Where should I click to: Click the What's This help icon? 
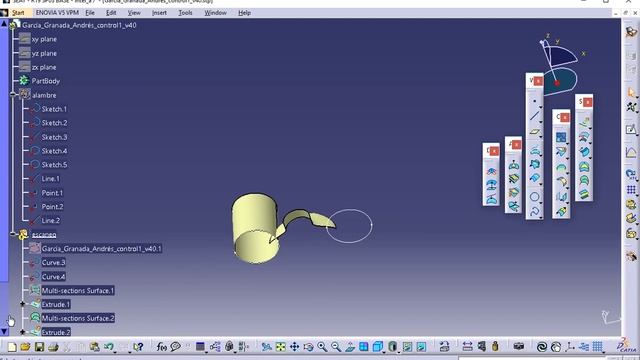pos(139,347)
